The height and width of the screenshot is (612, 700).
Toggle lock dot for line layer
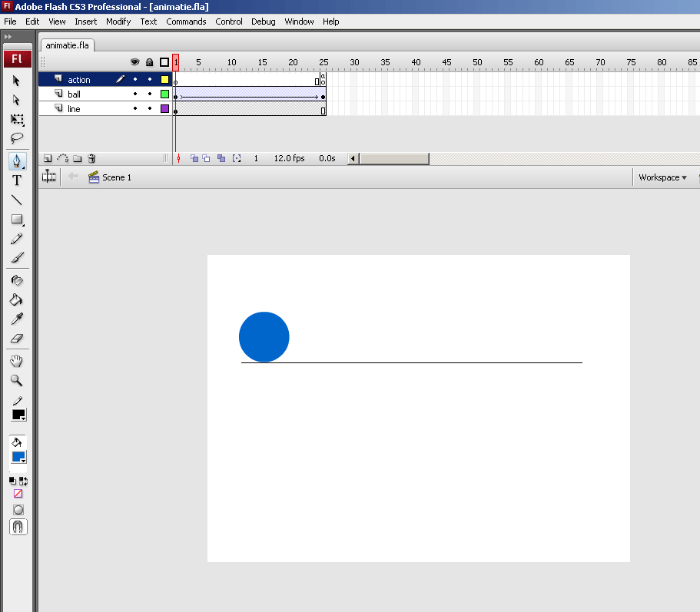pyautogui.click(x=150, y=109)
